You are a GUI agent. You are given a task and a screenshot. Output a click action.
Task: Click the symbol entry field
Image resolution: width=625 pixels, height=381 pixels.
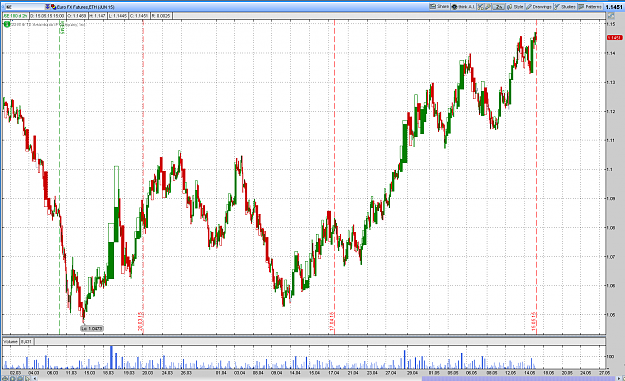(25, 7)
